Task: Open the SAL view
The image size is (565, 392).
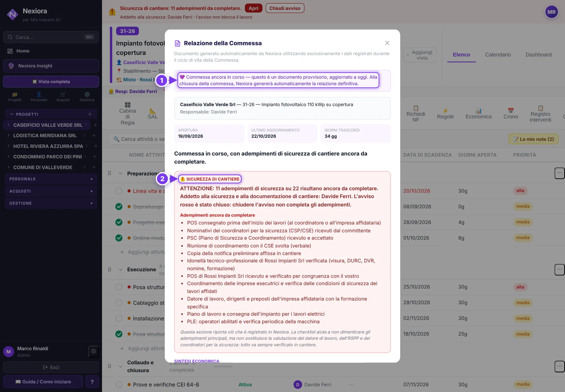Action: click(153, 114)
